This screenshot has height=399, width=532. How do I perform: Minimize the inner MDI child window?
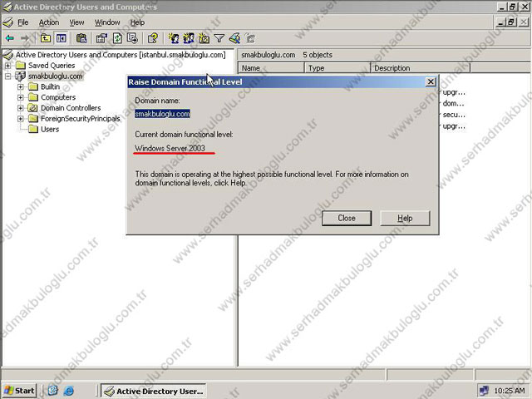point(501,22)
